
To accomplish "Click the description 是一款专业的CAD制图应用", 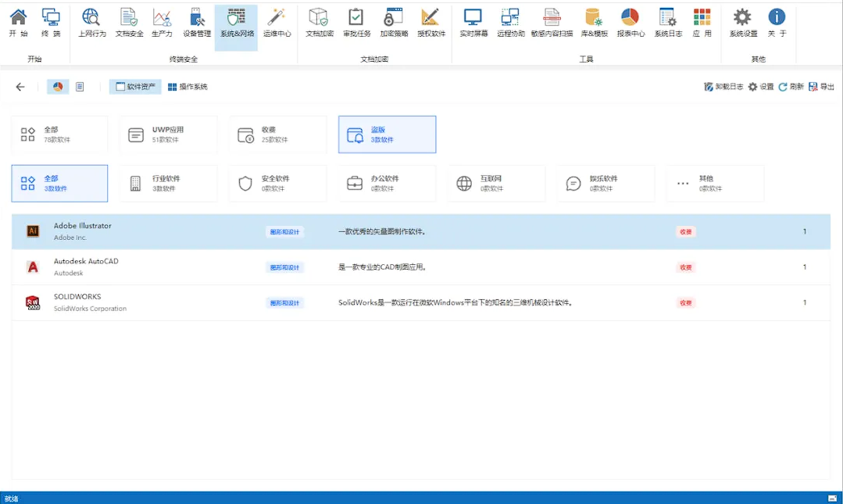I will pos(382,267).
